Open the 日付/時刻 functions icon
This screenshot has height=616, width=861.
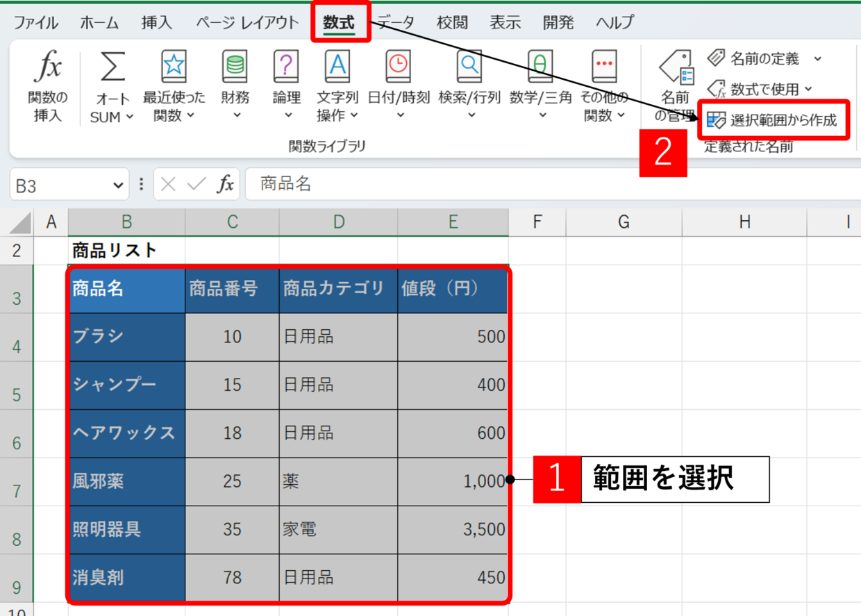click(x=398, y=67)
